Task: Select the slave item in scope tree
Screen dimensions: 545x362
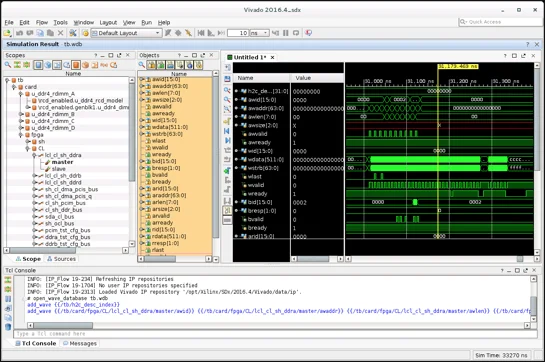Action: click(59, 169)
